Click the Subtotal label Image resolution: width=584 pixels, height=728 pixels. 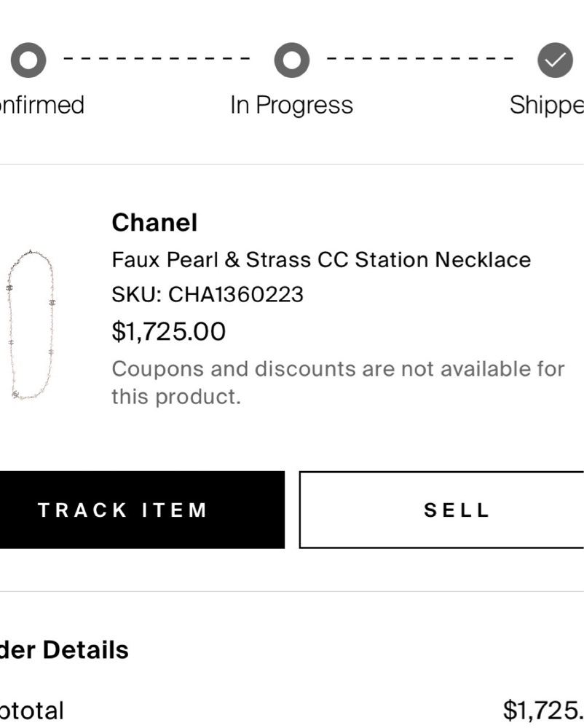32,711
